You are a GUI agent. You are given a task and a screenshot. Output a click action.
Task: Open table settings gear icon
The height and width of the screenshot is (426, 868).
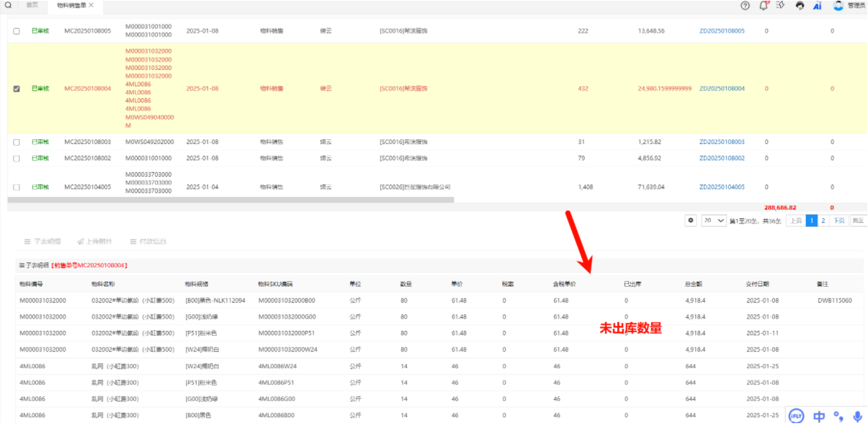[x=692, y=221]
